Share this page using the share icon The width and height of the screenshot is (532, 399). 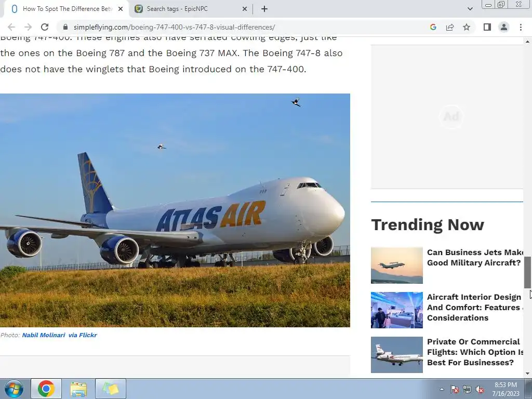click(x=450, y=27)
